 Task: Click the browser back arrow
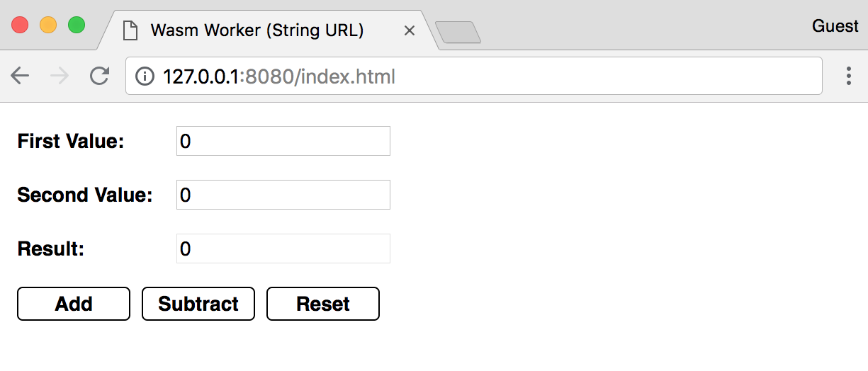(20, 76)
